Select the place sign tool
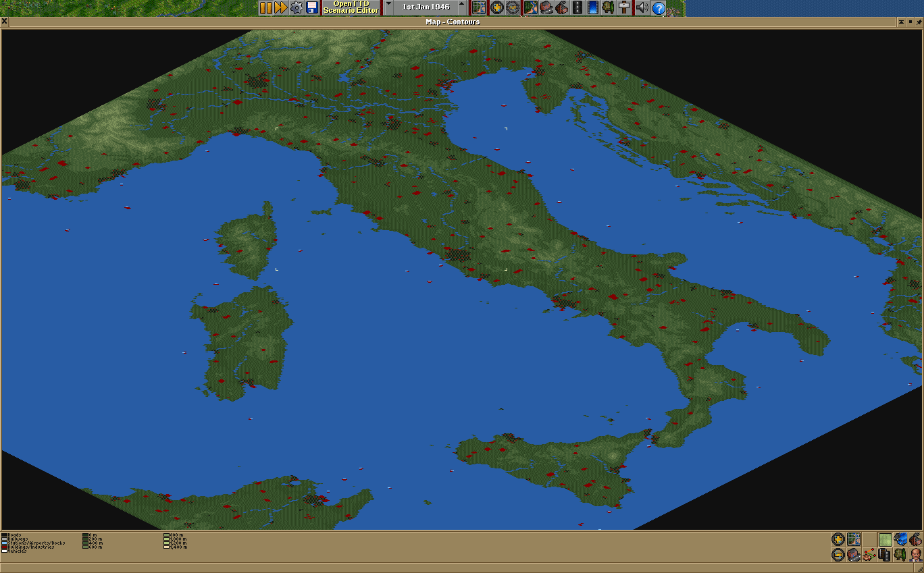 (x=624, y=8)
